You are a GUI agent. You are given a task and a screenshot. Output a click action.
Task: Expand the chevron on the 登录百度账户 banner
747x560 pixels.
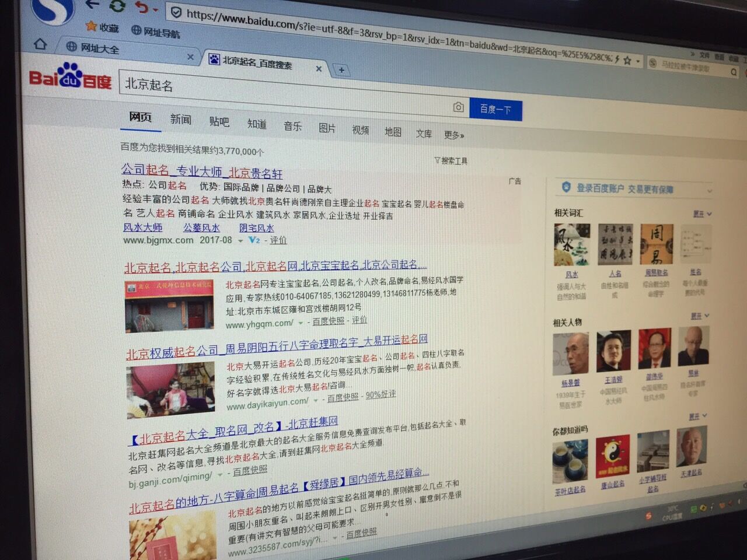[x=709, y=191]
